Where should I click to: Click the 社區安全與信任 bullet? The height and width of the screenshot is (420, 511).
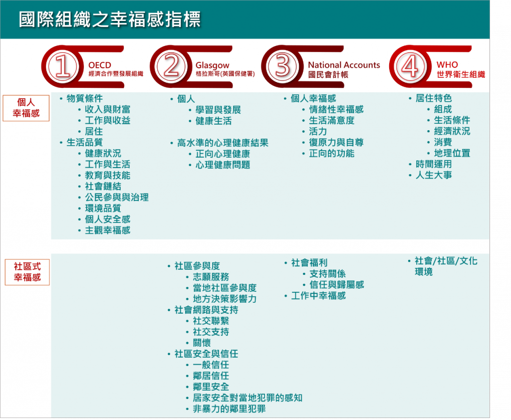(206, 354)
